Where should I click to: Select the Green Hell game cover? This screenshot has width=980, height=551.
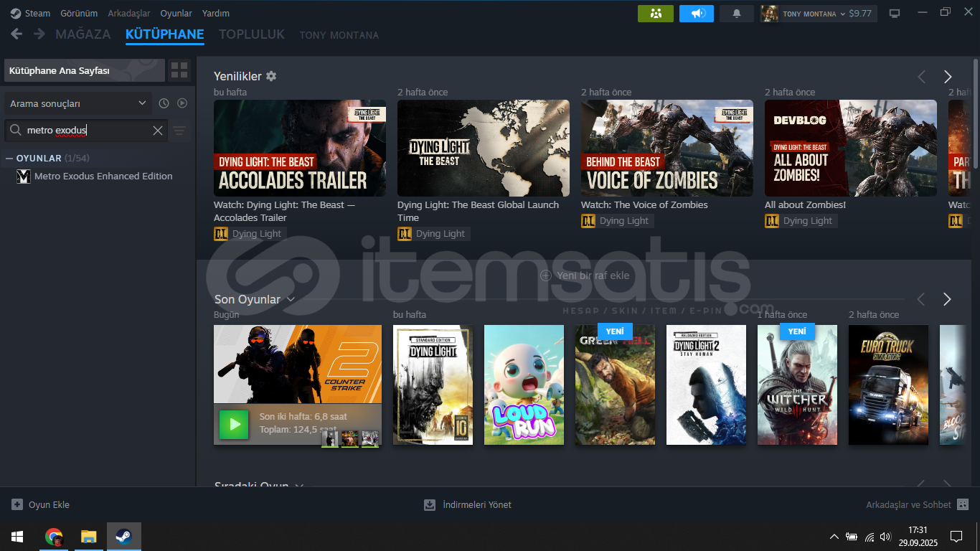pyautogui.click(x=615, y=385)
